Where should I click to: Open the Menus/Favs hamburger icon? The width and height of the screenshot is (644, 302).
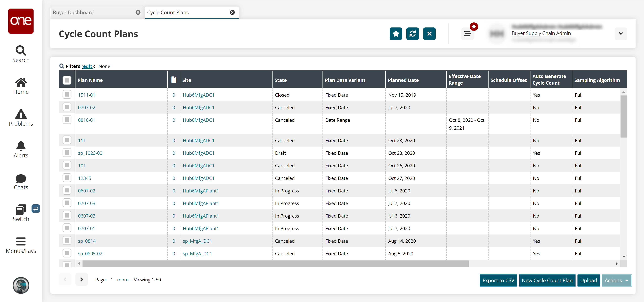[x=21, y=242]
